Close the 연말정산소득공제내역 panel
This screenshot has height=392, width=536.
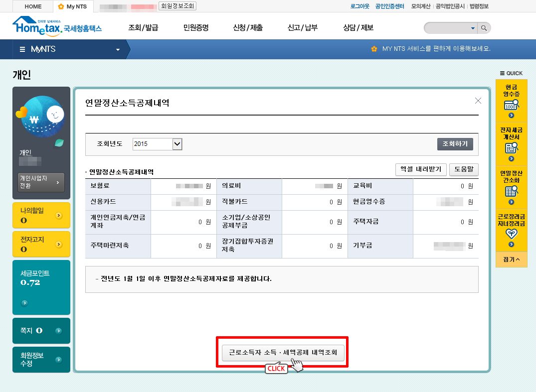click(x=478, y=101)
